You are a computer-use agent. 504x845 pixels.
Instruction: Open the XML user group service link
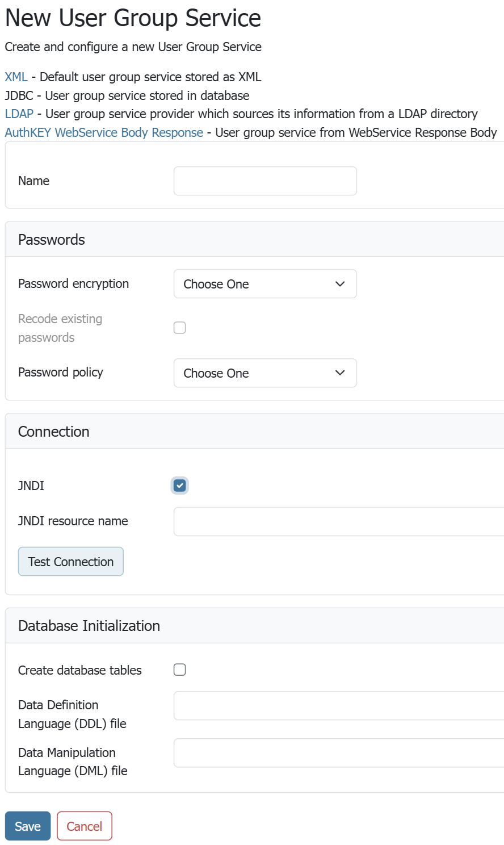16,77
